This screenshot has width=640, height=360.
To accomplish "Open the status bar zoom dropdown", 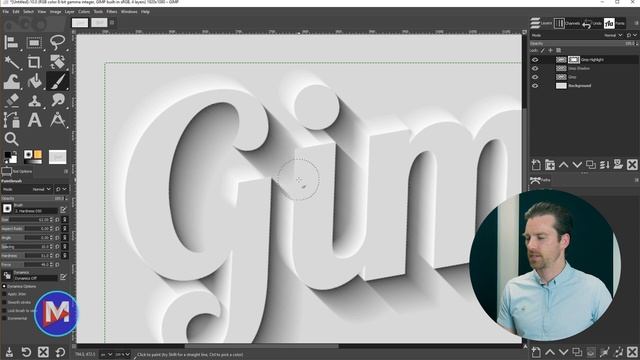I will pyautogui.click(x=122, y=354).
